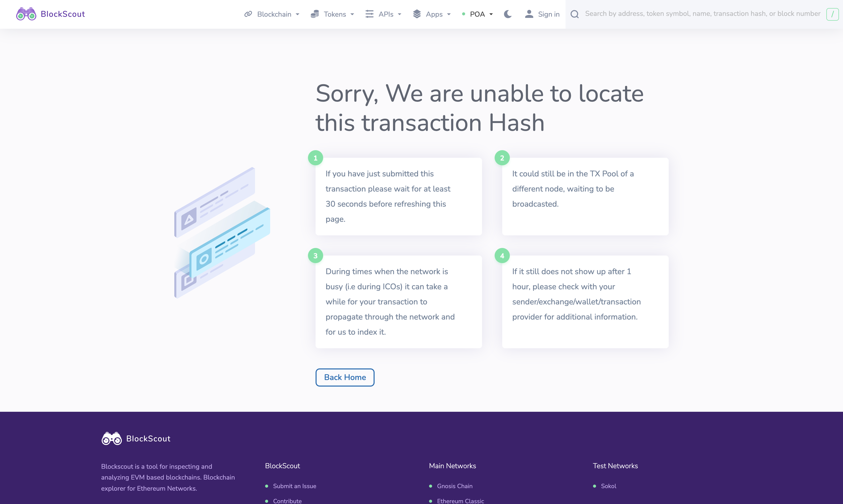Open the Contribute footer link
Screen dimensions: 843x504
287,501
